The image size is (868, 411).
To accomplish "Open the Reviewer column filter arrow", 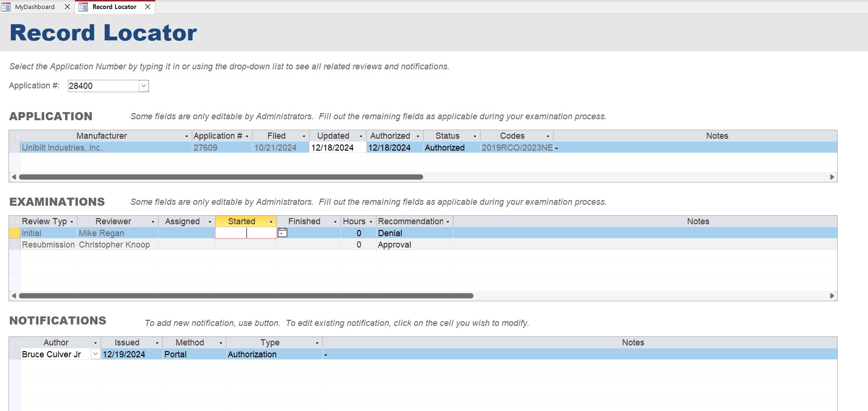I will click(153, 222).
